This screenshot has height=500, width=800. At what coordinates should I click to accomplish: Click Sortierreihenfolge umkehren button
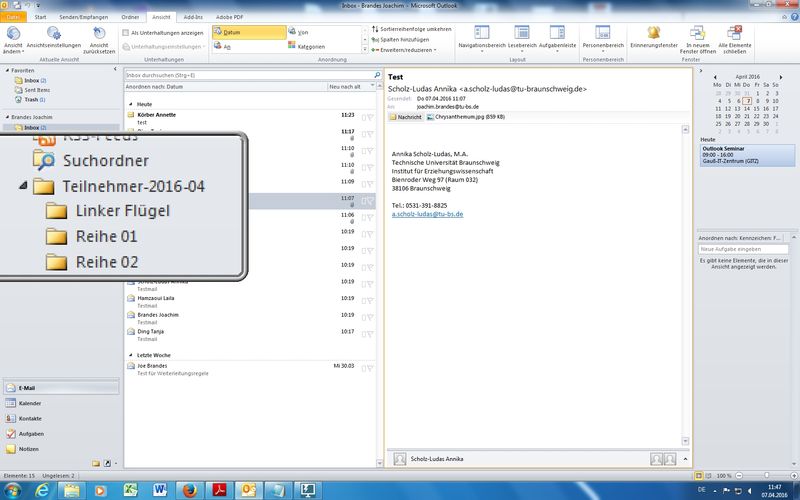click(411, 29)
